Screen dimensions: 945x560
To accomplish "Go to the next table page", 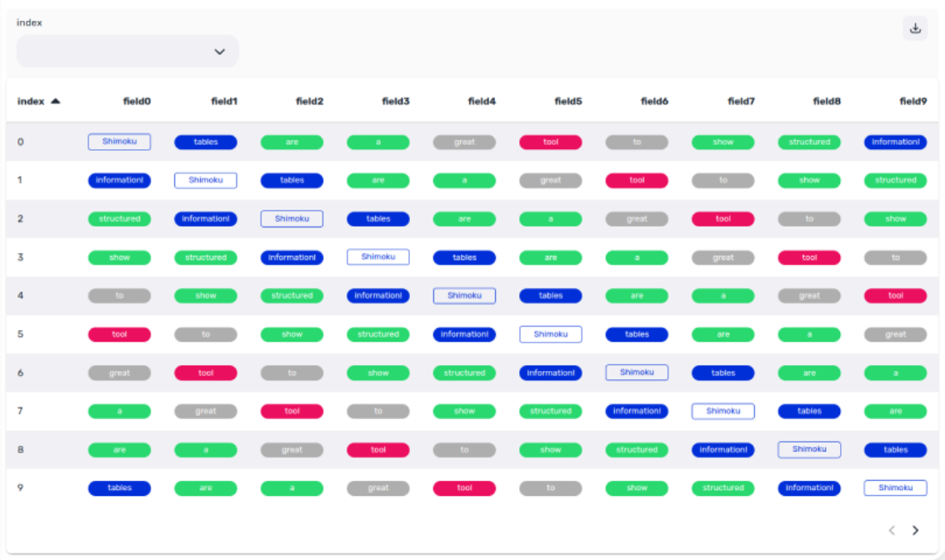I will [x=916, y=531].
